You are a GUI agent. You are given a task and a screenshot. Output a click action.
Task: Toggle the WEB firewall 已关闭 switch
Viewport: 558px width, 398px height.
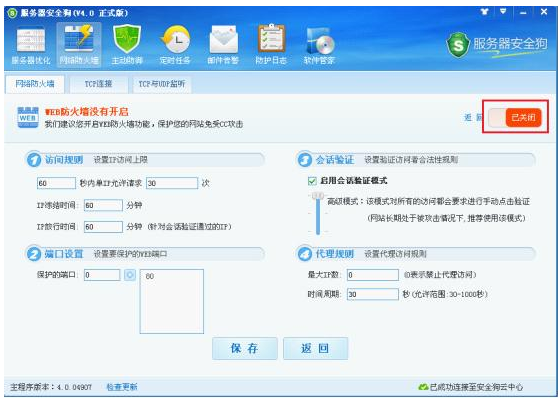pyautogui.click(x=515, y=117)
